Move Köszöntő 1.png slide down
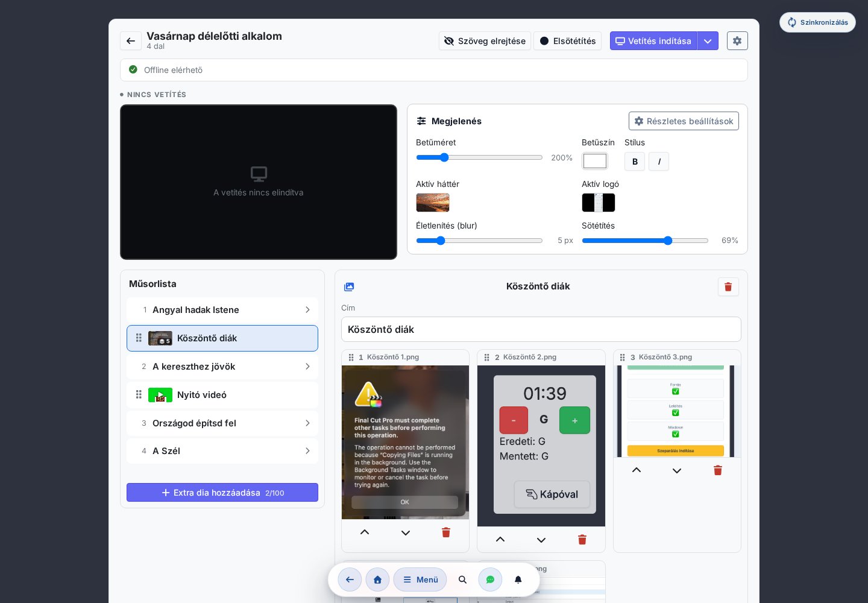868x603 pixels. [x=406, y=532]
